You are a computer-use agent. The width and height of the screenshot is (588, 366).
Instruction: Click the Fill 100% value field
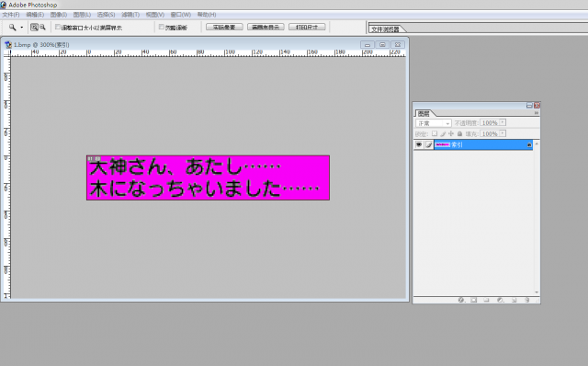(x=490, y=133)
